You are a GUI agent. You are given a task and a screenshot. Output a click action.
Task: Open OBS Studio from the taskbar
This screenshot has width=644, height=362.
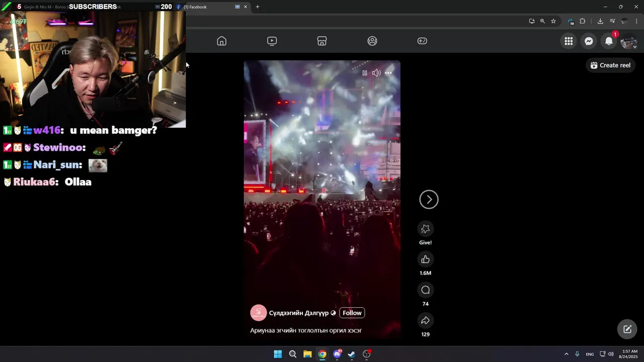tap(367, 354)
